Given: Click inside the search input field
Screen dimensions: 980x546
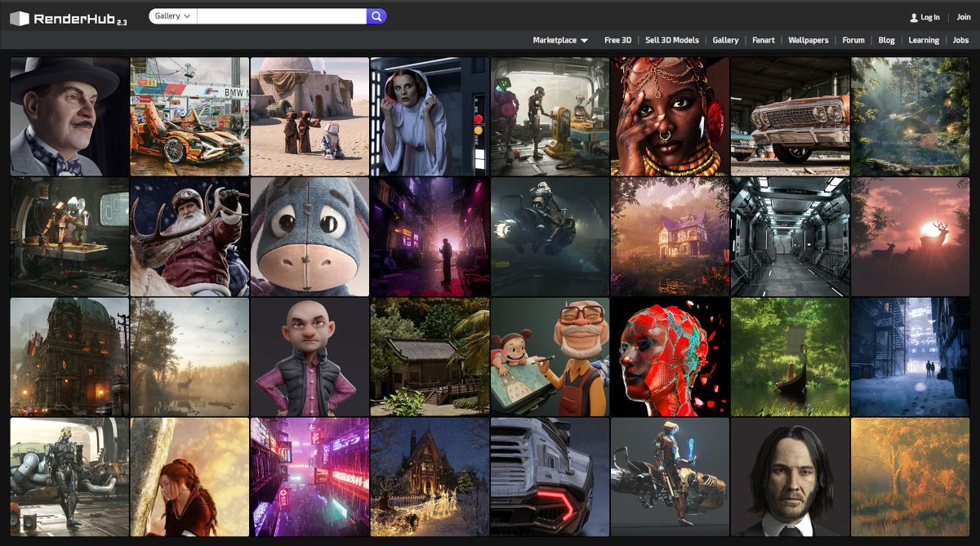Looking at the screenshot, I should (282, 16).
